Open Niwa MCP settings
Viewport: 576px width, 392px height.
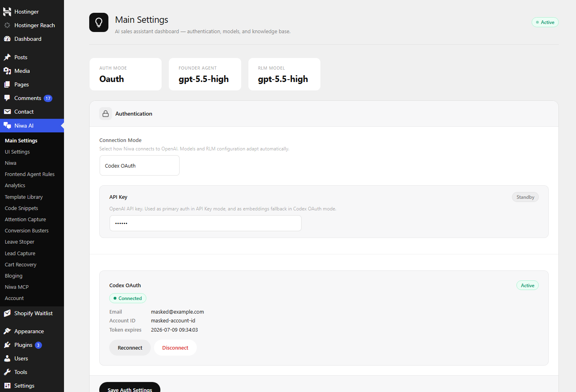[17, 287]
